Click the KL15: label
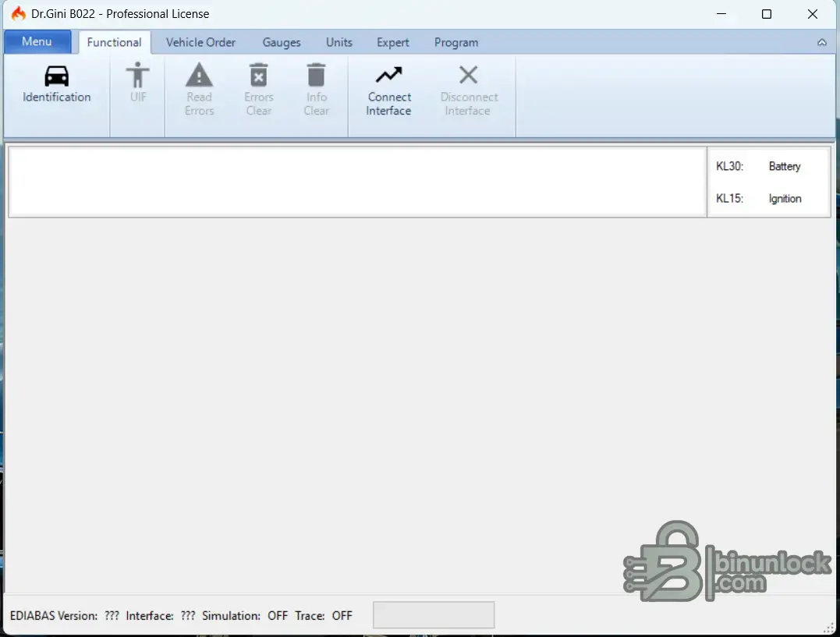The width and height of the screenshot is (840, 637). tap(730, 198)
